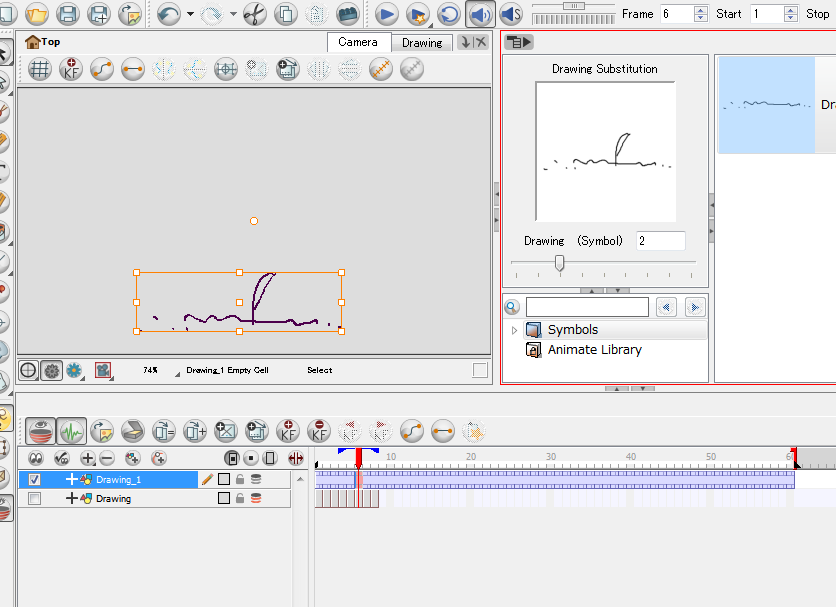Click the blue building-block icon in top toolbar
The height and width of the screenshot is (607, 836).
tap(348, 14)
